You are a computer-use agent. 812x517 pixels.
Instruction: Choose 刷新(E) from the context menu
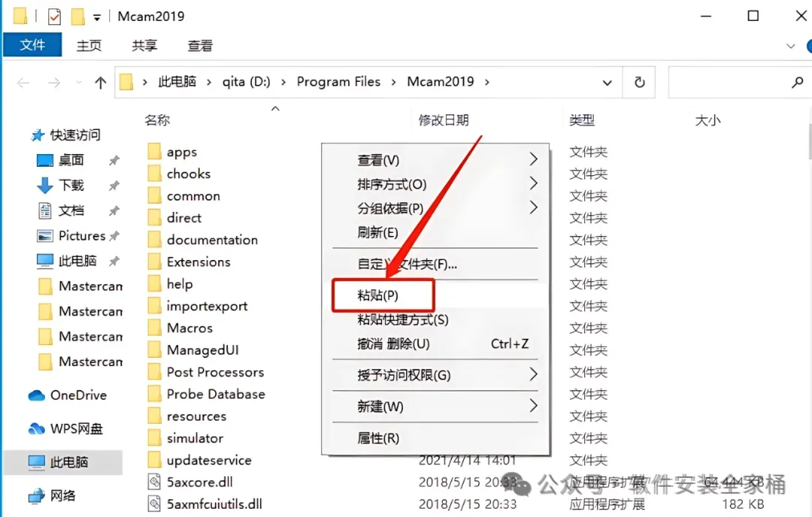click(435, 232)
